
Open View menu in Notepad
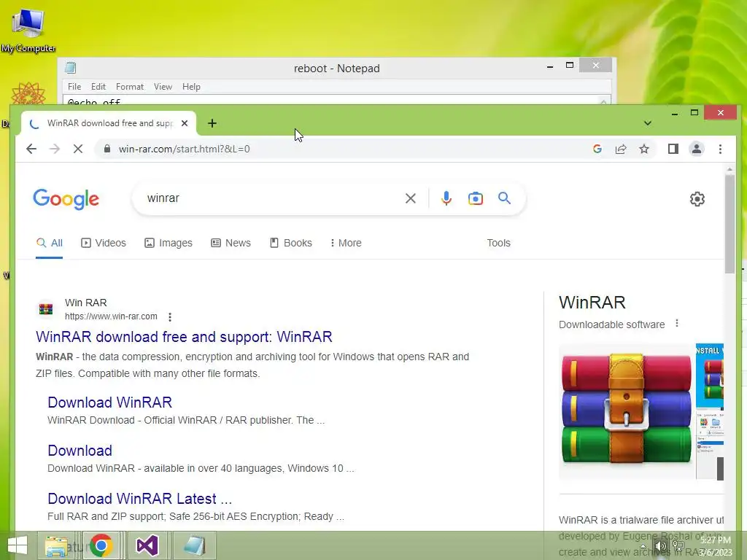coord(163,87)
